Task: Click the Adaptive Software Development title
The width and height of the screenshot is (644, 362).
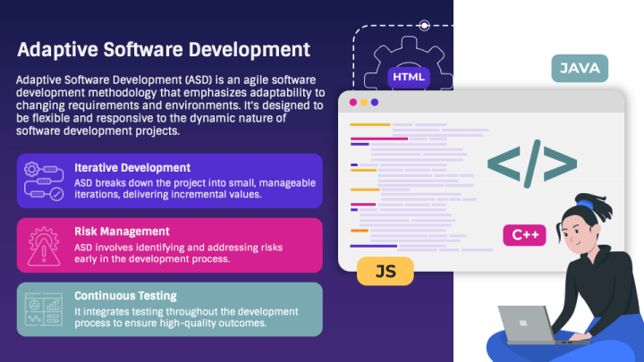Action: pos(164,50)
